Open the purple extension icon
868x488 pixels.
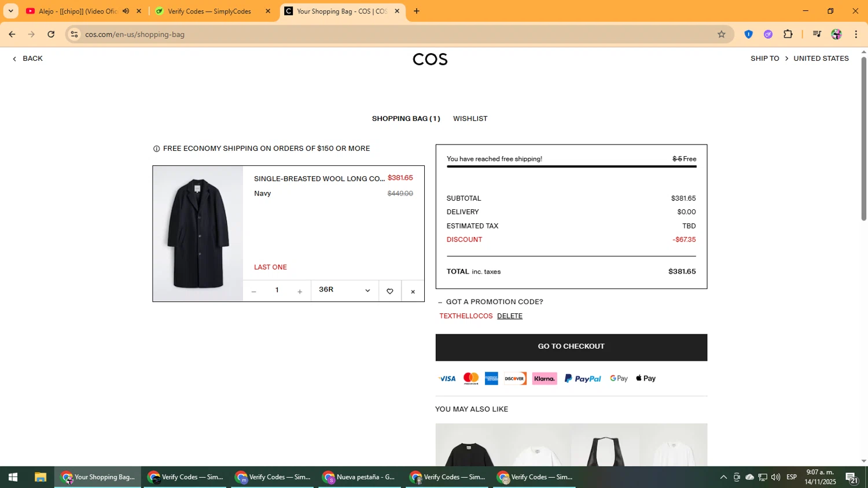point(768,34)
